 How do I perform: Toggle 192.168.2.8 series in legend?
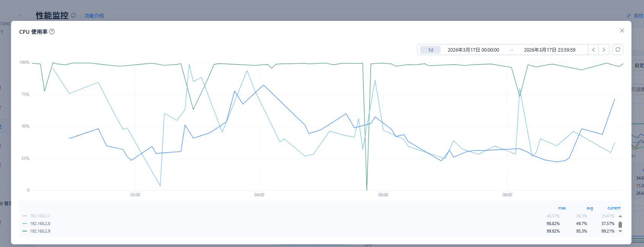(40, 223)
